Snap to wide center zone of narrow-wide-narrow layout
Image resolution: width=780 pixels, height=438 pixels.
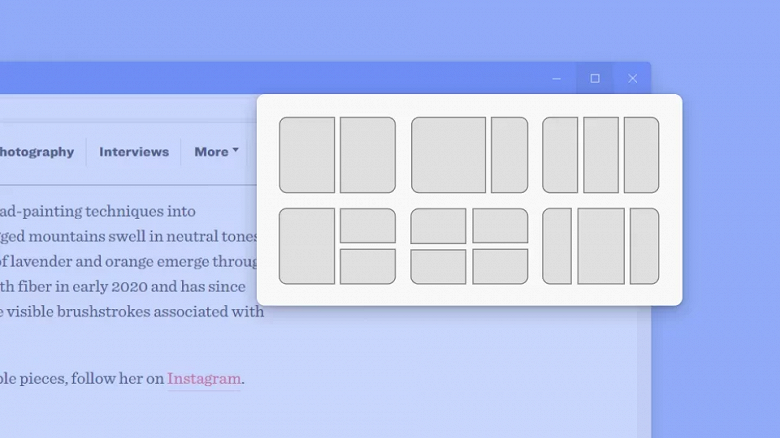point(601,246)
